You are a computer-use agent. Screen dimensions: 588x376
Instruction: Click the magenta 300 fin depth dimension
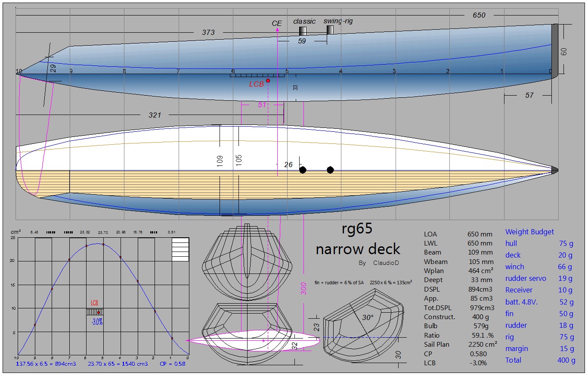[x=303, y=289]
